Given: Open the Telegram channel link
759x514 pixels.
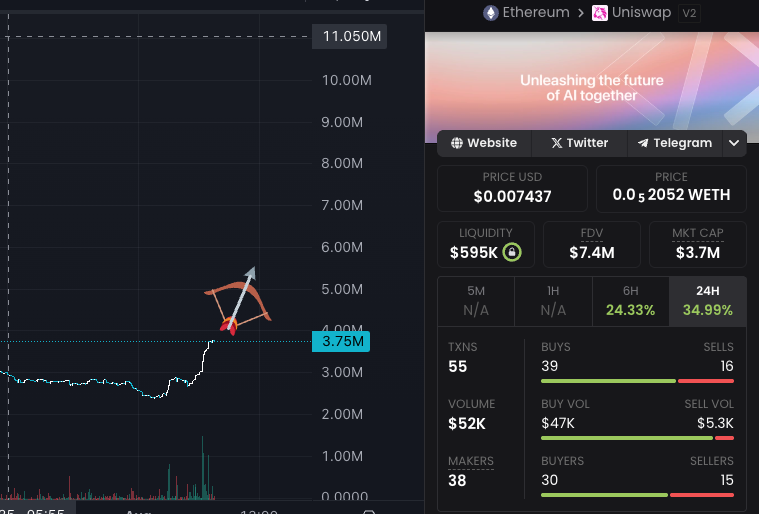Looking at the screenshot, I should (675, 143).
